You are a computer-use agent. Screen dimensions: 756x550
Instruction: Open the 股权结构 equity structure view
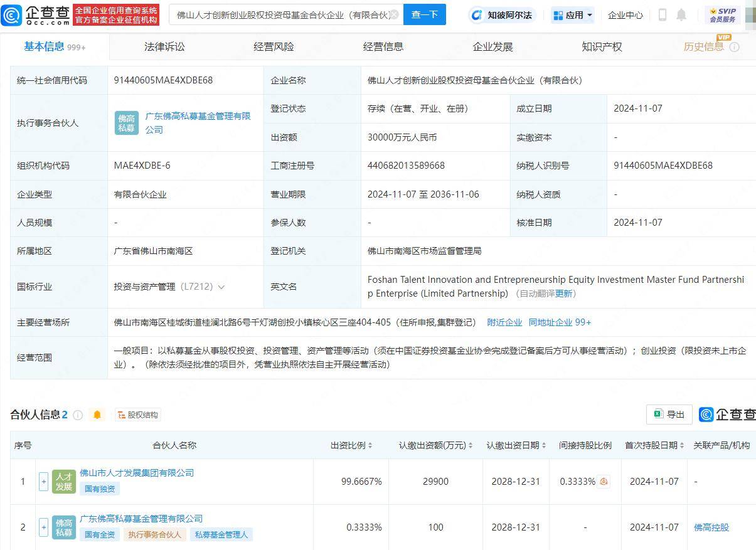pos(137,415)
